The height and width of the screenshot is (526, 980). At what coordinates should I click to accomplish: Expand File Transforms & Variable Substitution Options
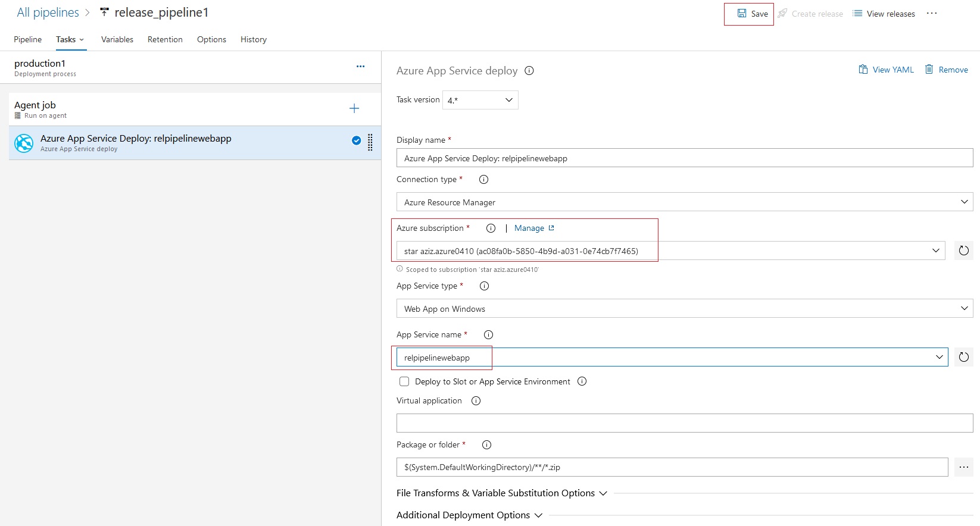pyautogui.click(x=502, y=493)
